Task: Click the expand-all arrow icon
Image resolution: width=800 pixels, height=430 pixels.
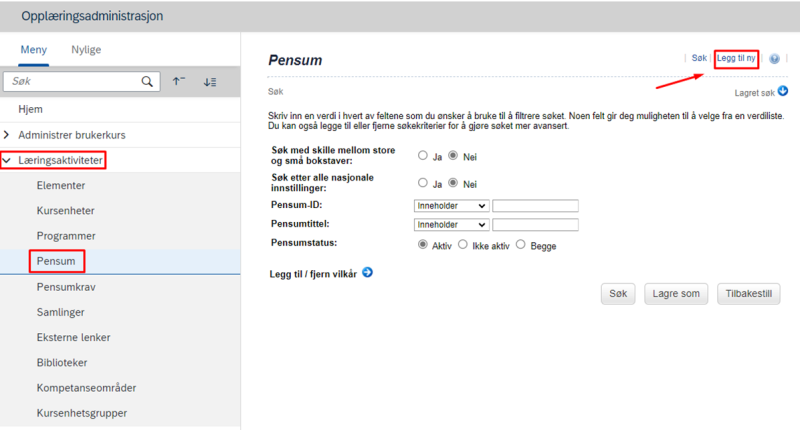Action: point(210,82)
